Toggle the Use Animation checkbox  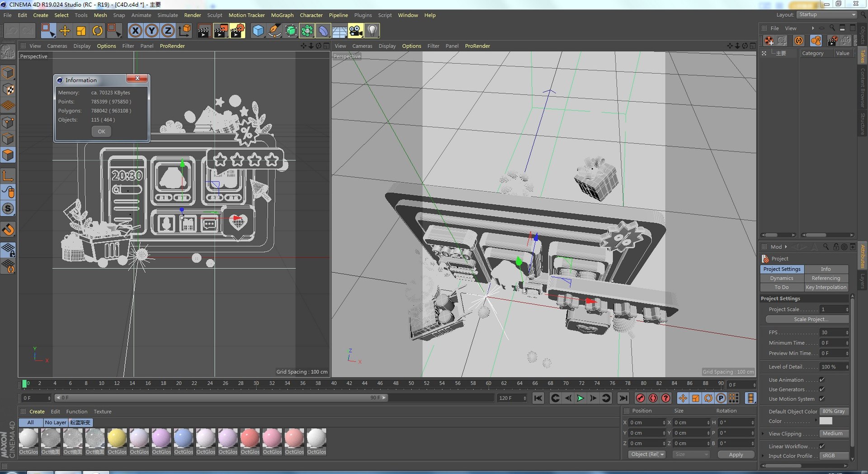pyautogui.click(x=822, y=380)
